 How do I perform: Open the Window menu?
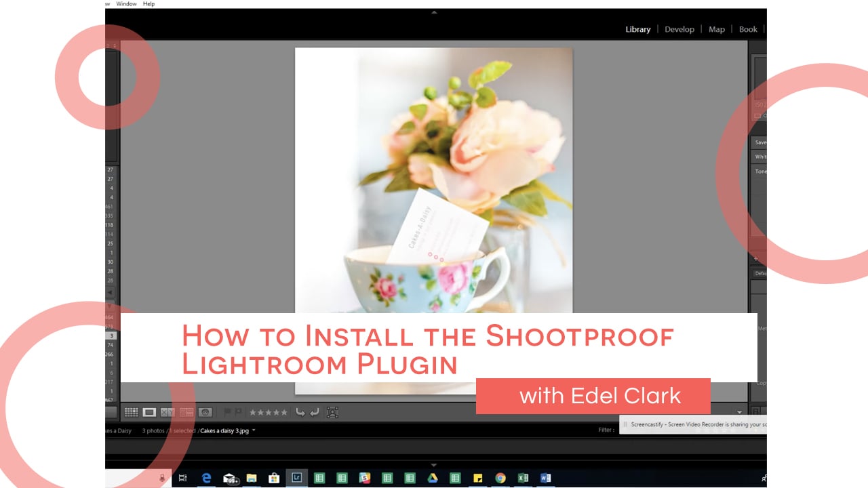(126, 4)
